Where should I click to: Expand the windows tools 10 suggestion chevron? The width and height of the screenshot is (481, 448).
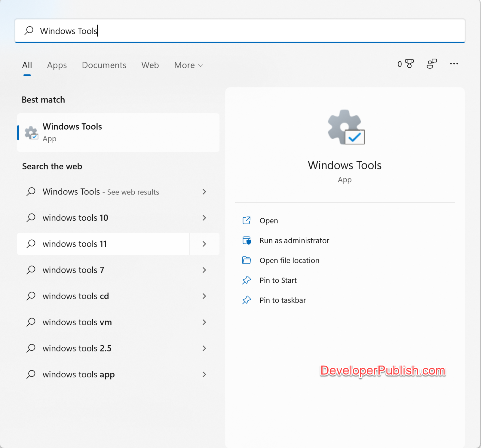[x=204, y=218]
